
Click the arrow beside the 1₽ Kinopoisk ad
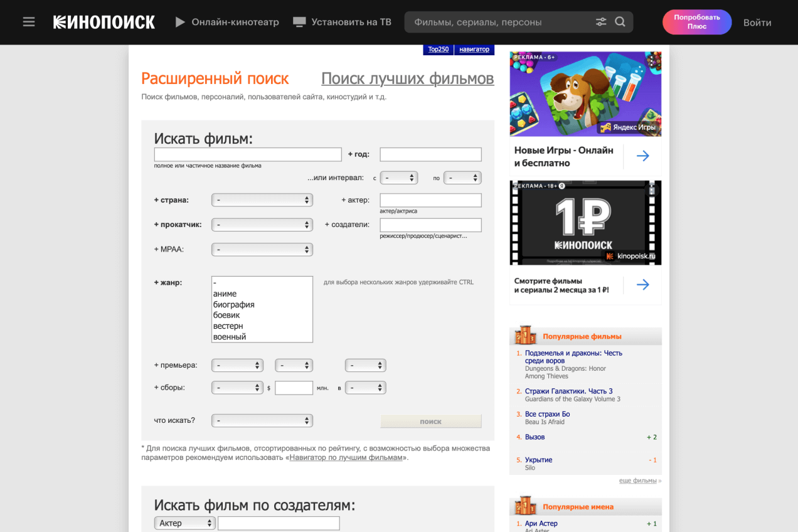(x=642, y=285)
